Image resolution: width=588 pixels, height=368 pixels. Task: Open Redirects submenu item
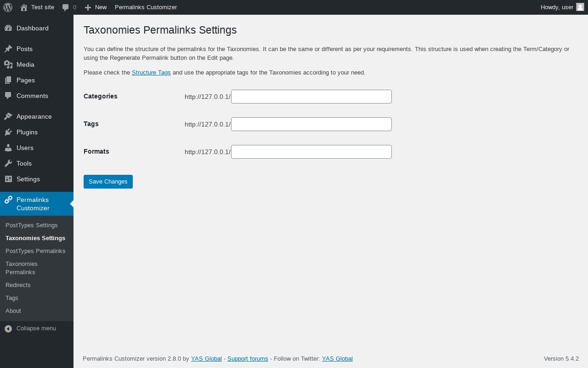(18, 285)
